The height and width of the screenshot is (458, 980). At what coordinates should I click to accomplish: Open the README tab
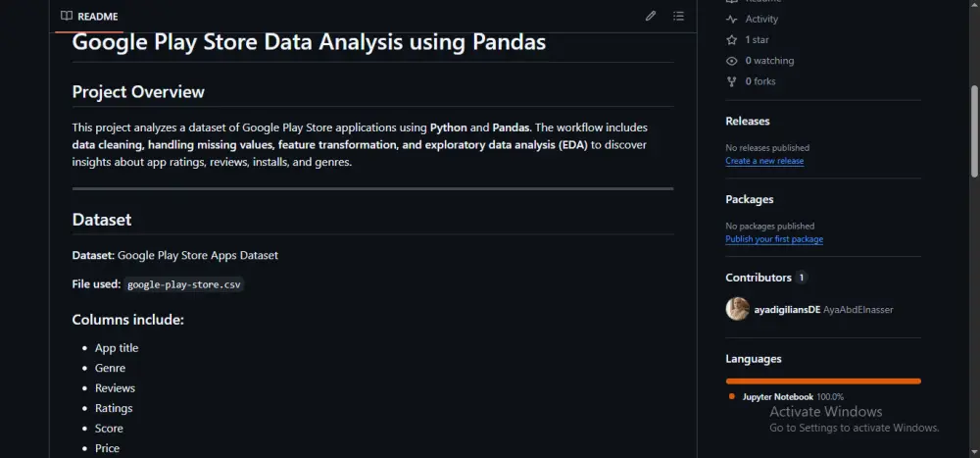coord(89,17)
